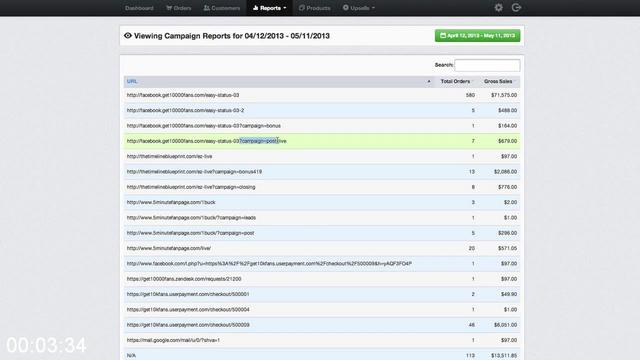
Task: Click the $679.00 cell in highlighted row
Action: click(507, 141)
